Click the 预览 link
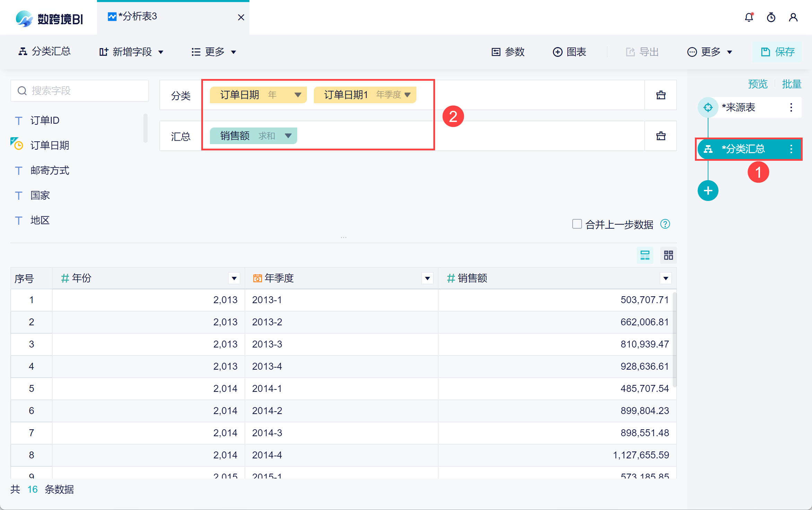The image size is (812, 510). [757, 84]
